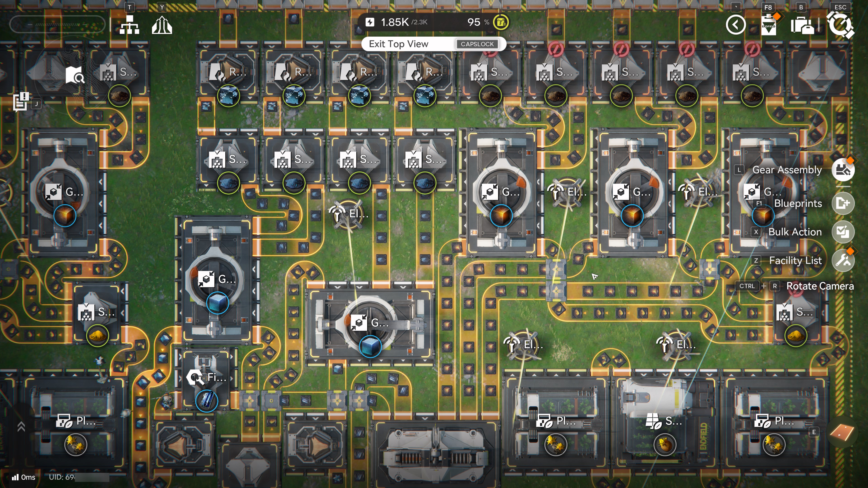Expand the double chevron panel at bottom left
This screenshot has height=488, width=868.
tap(21, 427)
